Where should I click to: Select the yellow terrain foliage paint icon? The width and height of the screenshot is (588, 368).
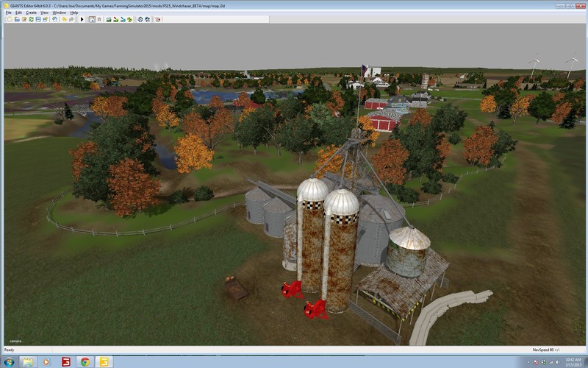coord(130,19)
